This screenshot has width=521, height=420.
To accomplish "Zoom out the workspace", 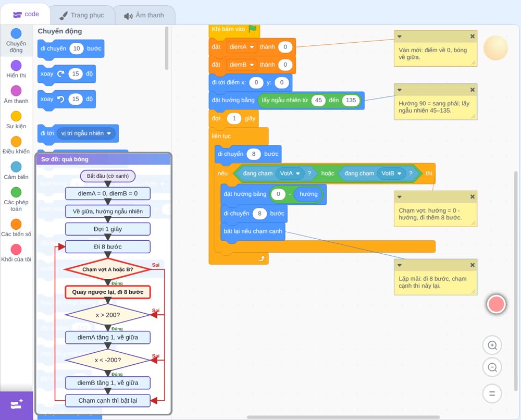I will [x=492, y=367].
